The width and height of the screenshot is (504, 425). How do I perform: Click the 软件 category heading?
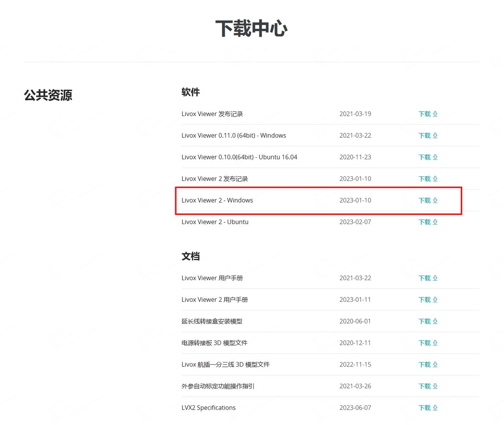[x=191, y=92]
